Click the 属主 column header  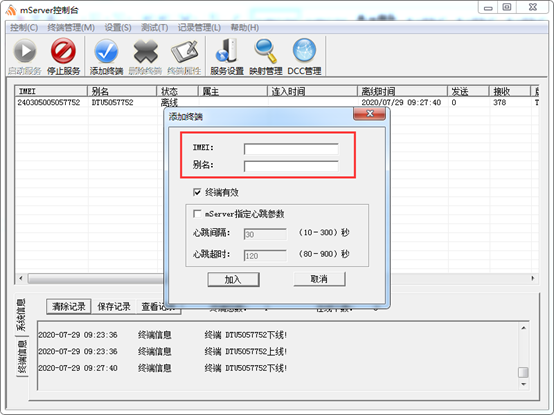pyautogui.click(x=232, y=91)
